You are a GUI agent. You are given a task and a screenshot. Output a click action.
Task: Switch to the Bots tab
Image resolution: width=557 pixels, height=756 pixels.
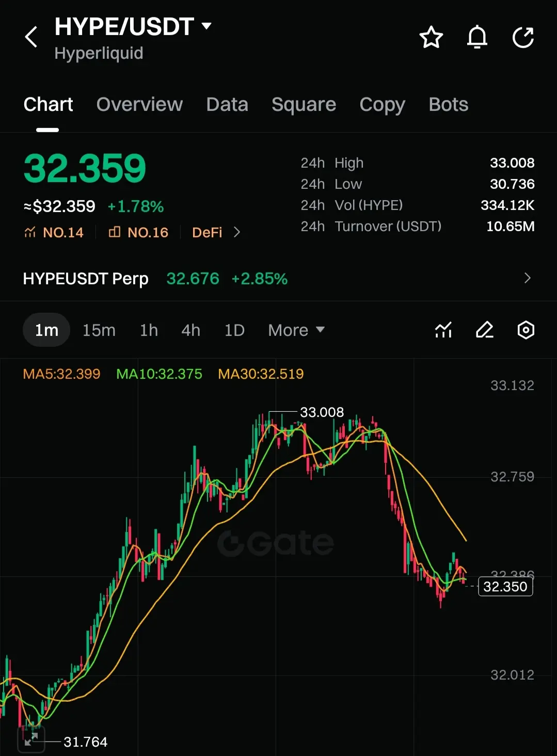coord(448,105)
